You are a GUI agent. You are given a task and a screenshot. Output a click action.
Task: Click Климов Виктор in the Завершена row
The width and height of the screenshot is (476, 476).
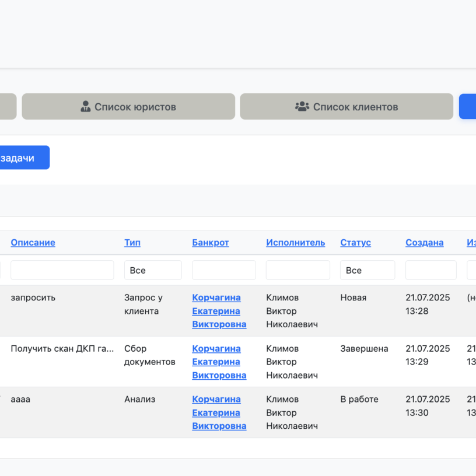pyautogui.click(x=292, y=362)
